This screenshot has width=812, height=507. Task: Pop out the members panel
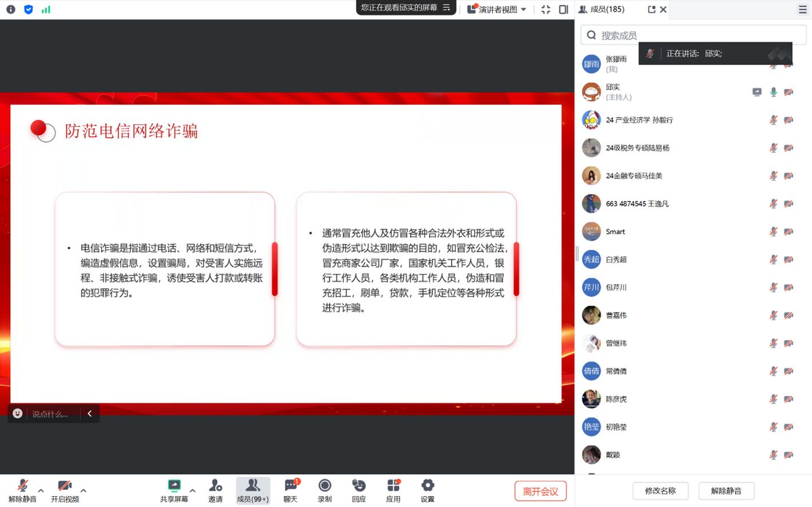point(651,9)
